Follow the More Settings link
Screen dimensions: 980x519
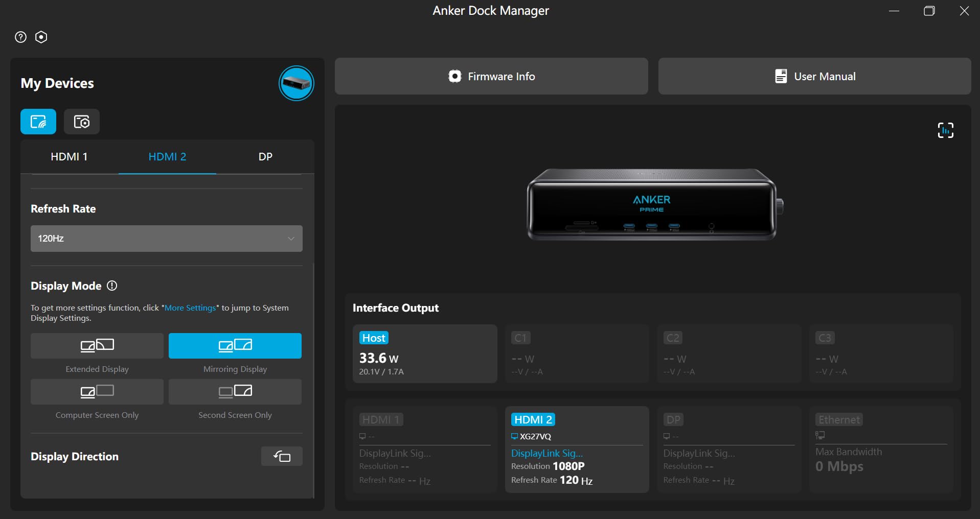190,308
